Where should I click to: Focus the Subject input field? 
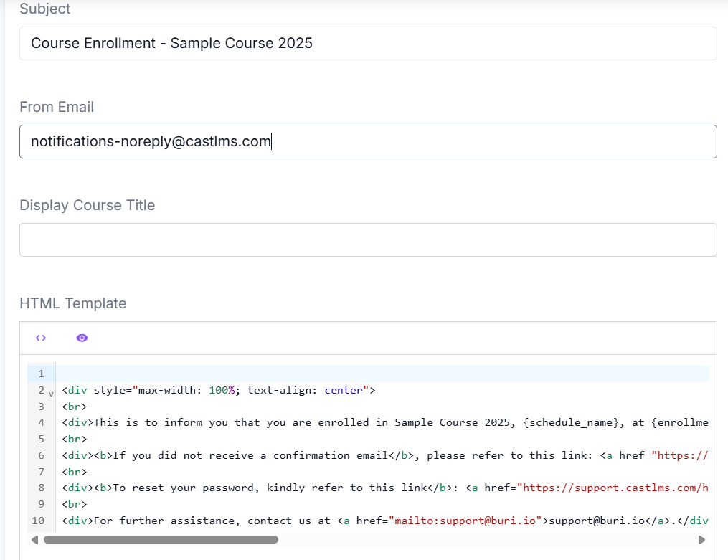tap(367, 43)
